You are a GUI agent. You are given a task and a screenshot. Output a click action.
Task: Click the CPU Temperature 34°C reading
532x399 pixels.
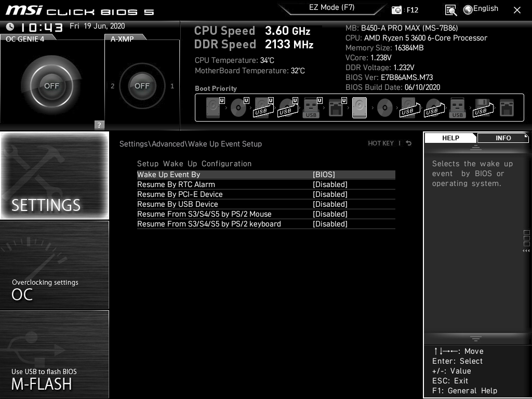(234, 60)
